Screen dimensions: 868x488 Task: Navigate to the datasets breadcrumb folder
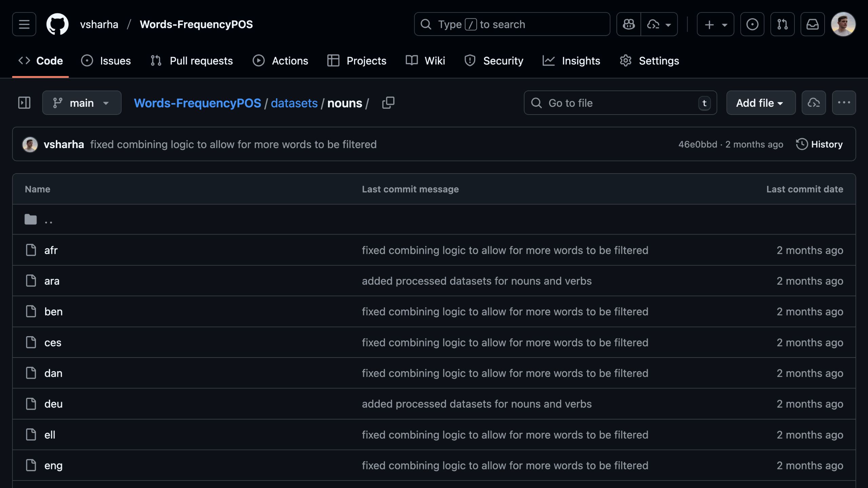(x=294, y=103)
